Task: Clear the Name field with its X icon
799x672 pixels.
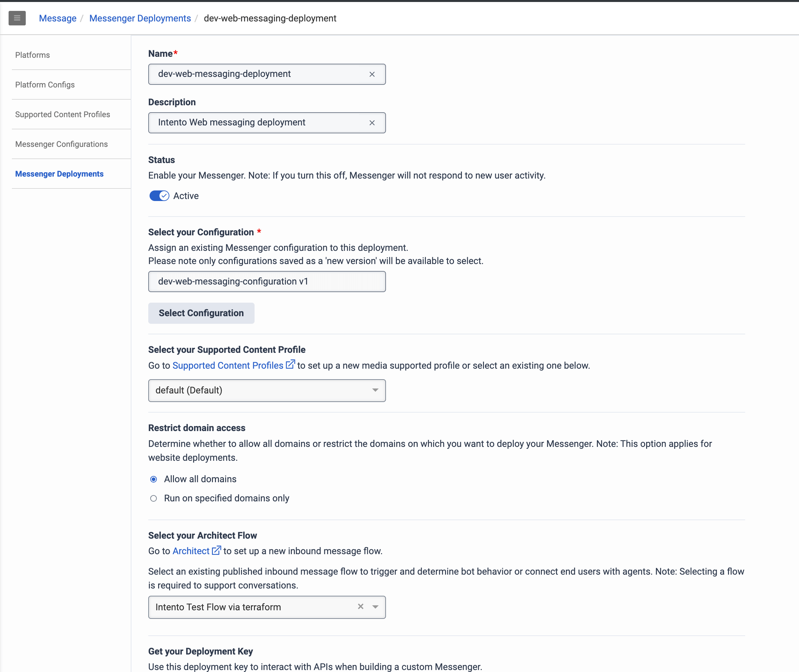Action: coord(372,74)
